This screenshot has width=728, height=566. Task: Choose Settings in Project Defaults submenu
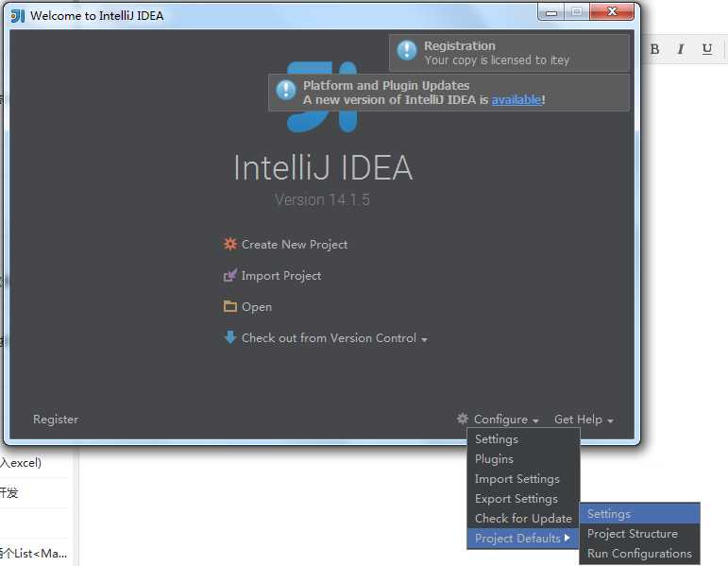point(640,513)
